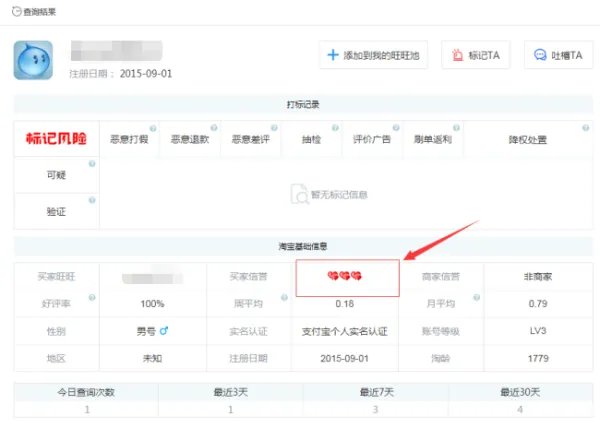Viewport: 600px width, 428px height.
Task: Click the 淘宝基础信息 section header
Action: (x=303, y=246)
